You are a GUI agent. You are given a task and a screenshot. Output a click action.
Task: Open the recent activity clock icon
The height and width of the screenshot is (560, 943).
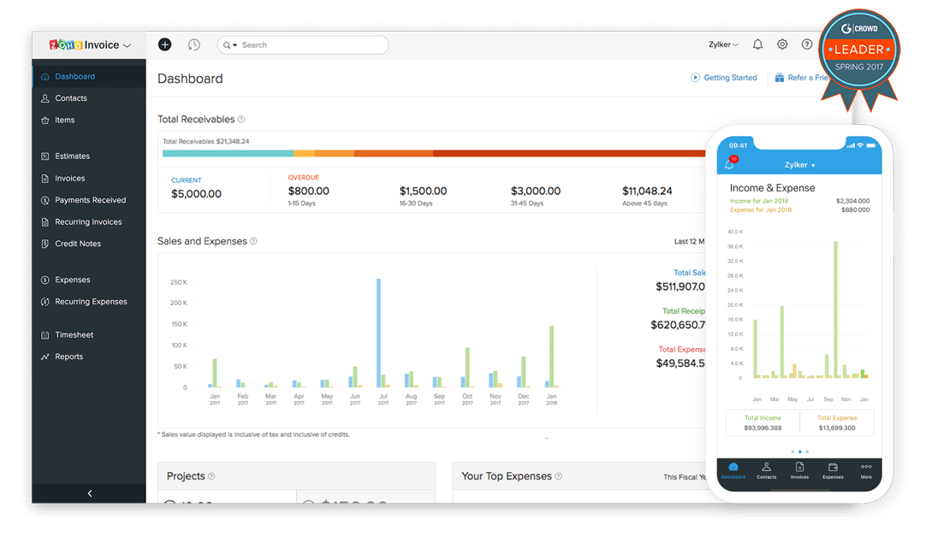(194, 44)
